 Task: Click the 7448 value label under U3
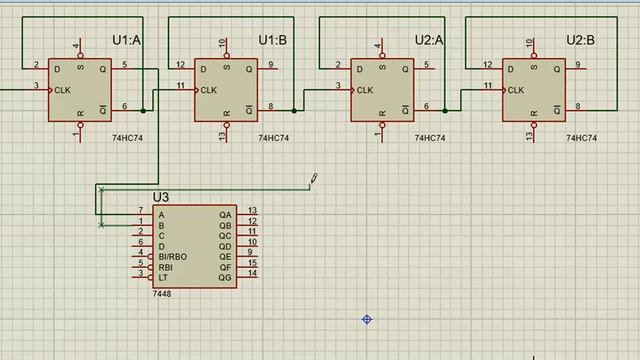[162, 294]
